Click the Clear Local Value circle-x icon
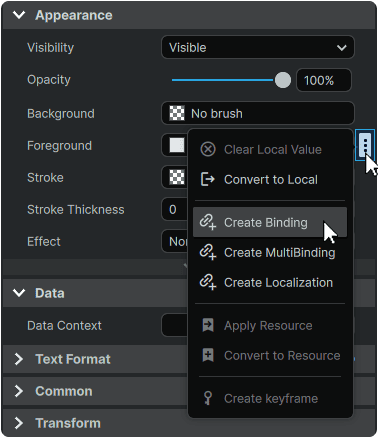 point(208,149)
